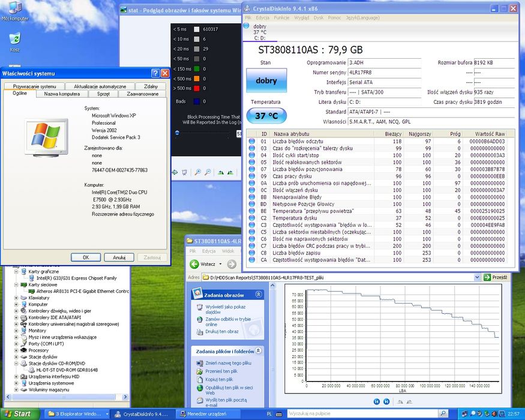Image resolution: width=525 pixels, height=420 pixels.
Task: Collapse the Karty sieciowe node
Action: (16, 284)
